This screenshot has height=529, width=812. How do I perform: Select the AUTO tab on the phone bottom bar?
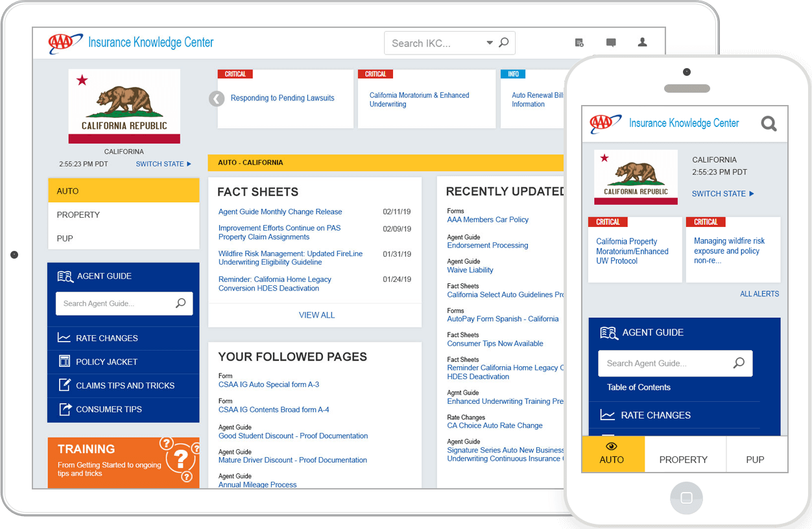[x=613, y=454]
